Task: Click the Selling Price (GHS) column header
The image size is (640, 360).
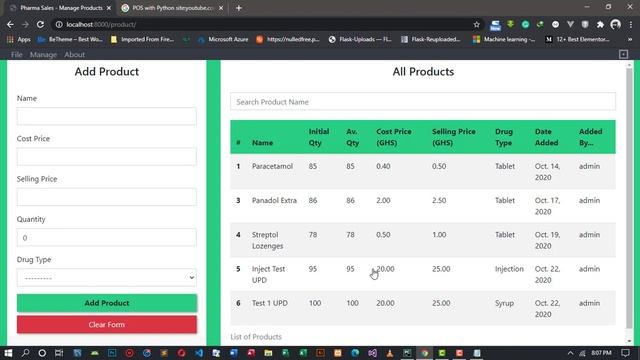Action: tap(453, 137)
